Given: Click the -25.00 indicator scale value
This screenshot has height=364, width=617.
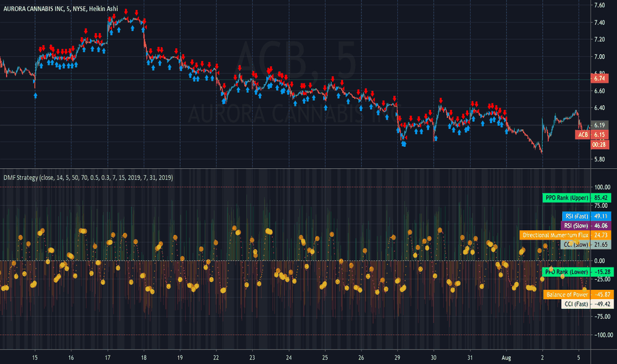Looking at the screenshot, I should (x=601, y=279).
